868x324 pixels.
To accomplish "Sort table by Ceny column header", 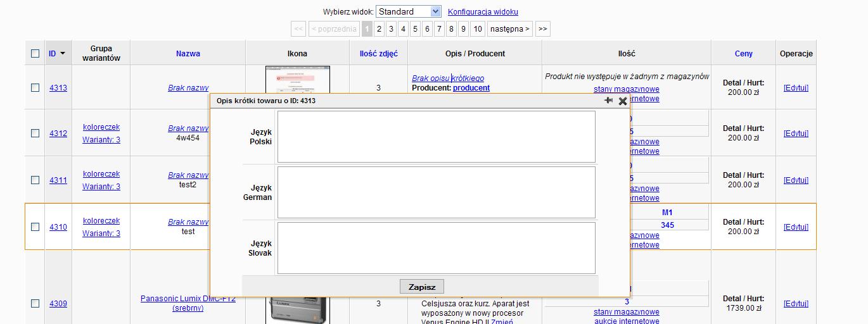I will click(743, 54).
